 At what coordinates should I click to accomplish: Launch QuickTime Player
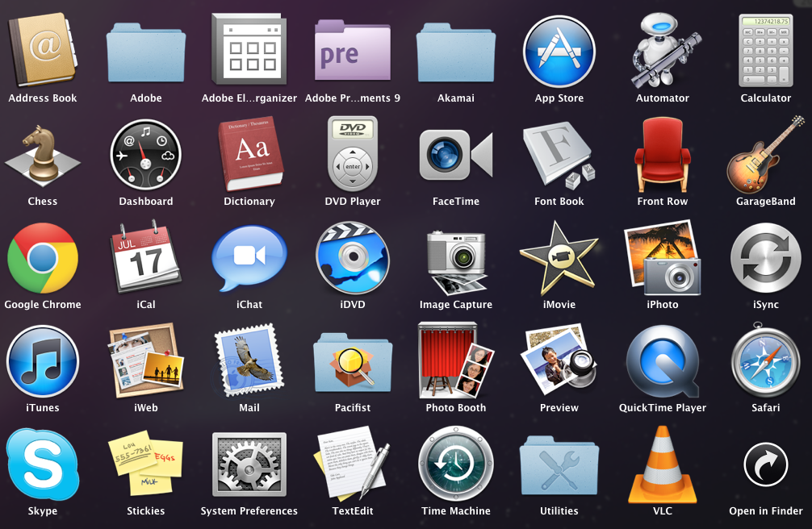coord(663,361)
